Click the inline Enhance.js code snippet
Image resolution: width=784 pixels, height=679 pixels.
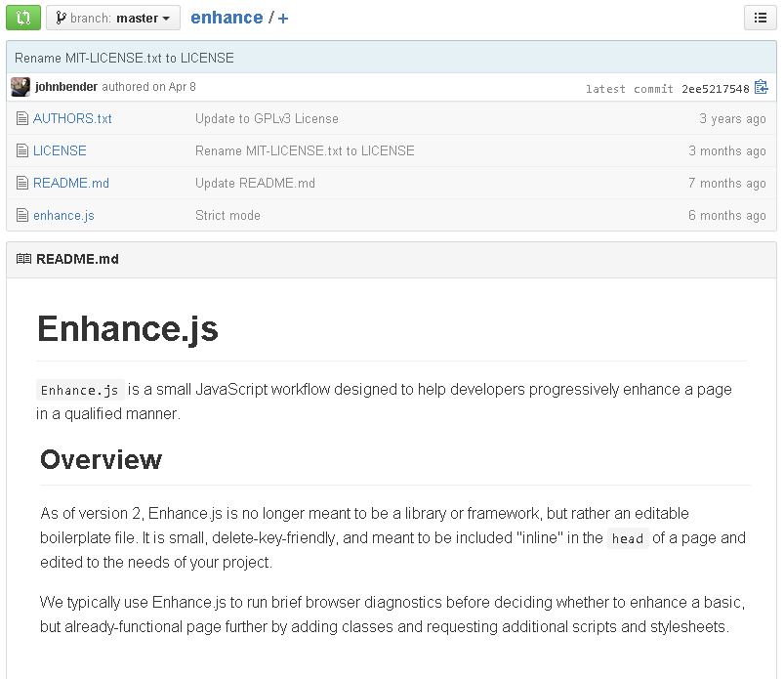point(80,390)
